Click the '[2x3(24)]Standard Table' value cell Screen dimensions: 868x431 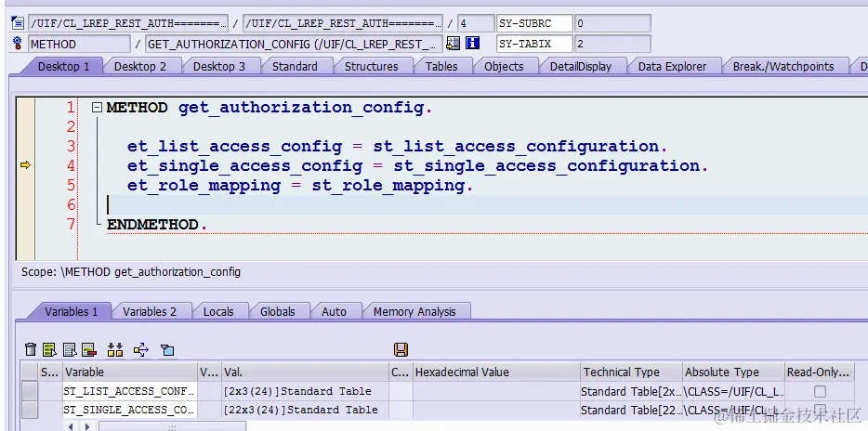click(305, 391)
